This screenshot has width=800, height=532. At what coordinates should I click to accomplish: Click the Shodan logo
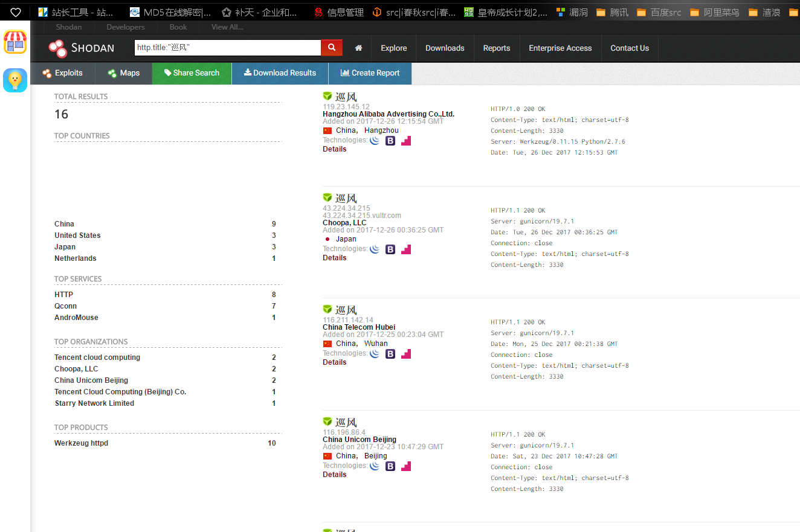pyautogui.click(x=81, y=48)
